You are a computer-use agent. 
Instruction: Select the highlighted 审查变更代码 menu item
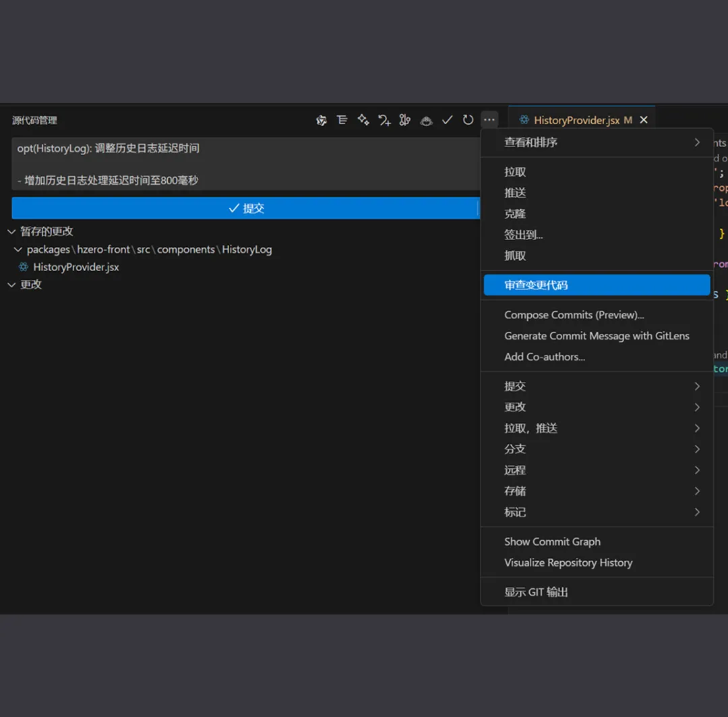pos(597,285)
